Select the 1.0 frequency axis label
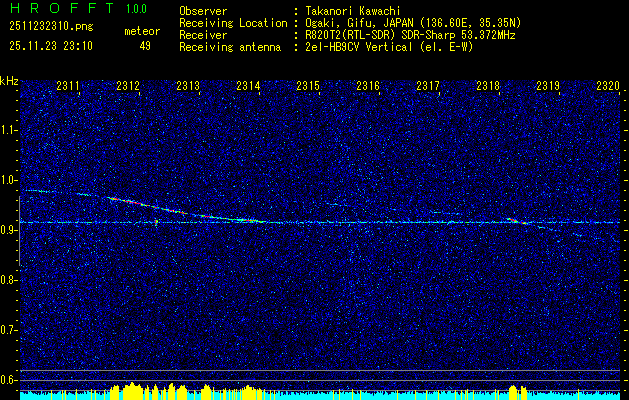The height and width of the screenshot is (400, 629). click(9, 180)
